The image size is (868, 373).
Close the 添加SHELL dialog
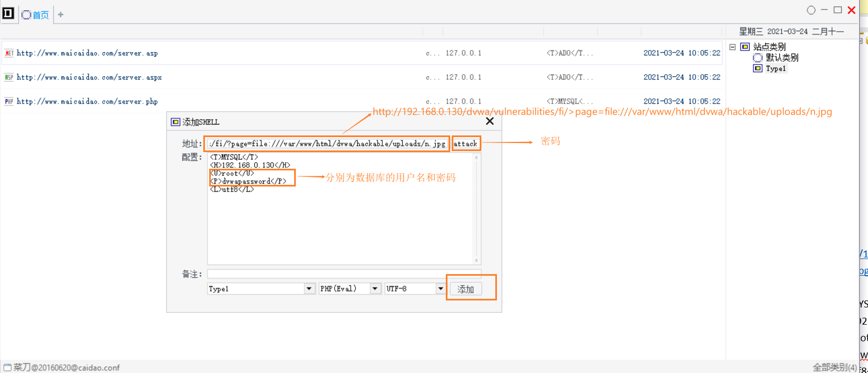(489, 121)
